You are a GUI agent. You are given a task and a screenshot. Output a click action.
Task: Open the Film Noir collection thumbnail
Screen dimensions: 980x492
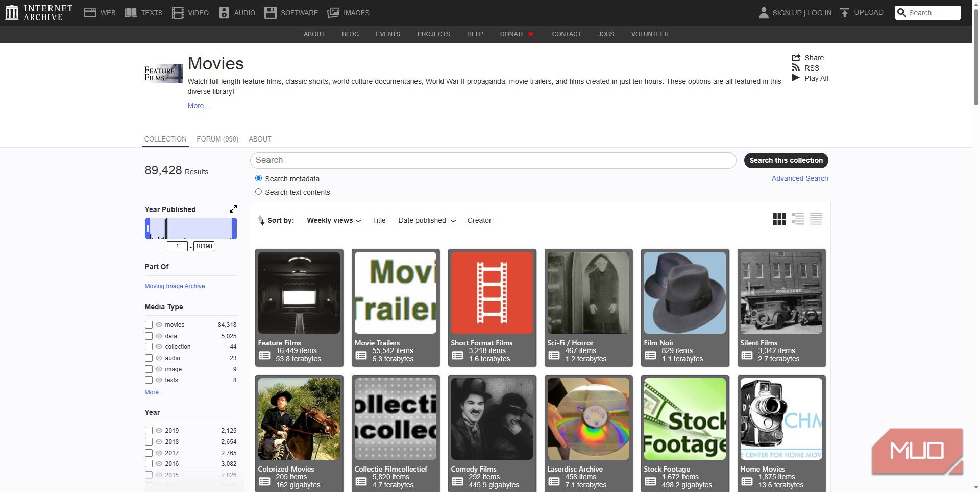pyautogui.click(x=684, y=293)
